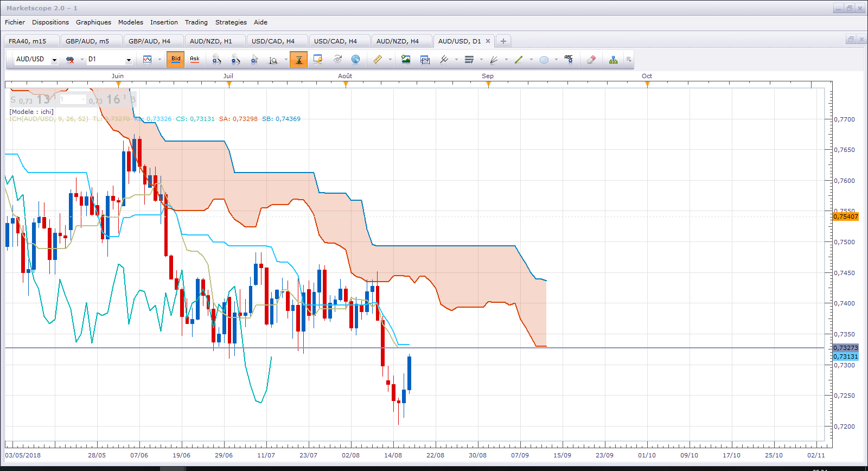Click the eye visibility icon in the toolbar
This screenshot has width=868, height=471.
click(337, 59)
